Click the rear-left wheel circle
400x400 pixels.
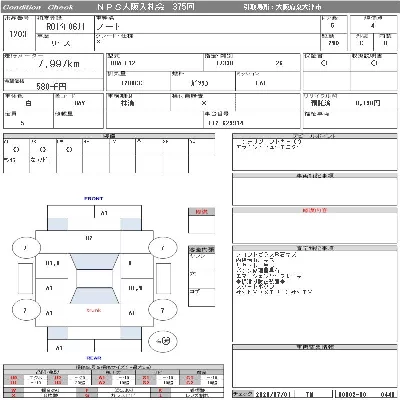(x=26, y=310)
